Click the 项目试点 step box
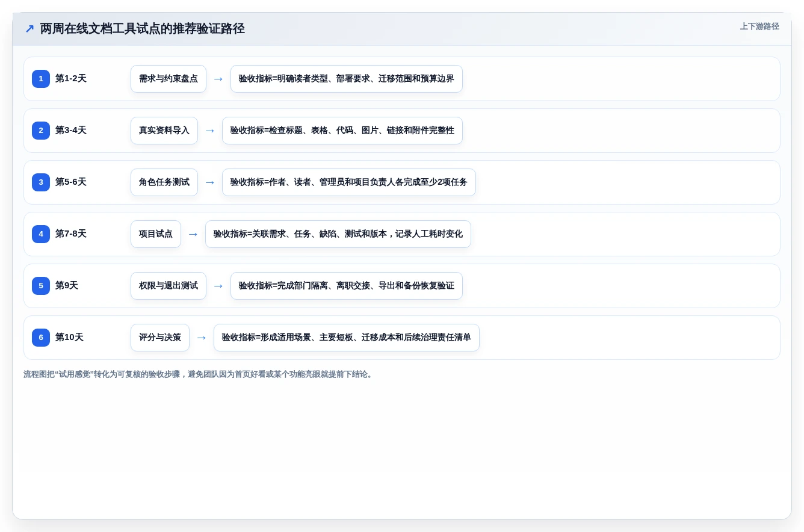The image size is (804, 532). (x=156, y=234)
